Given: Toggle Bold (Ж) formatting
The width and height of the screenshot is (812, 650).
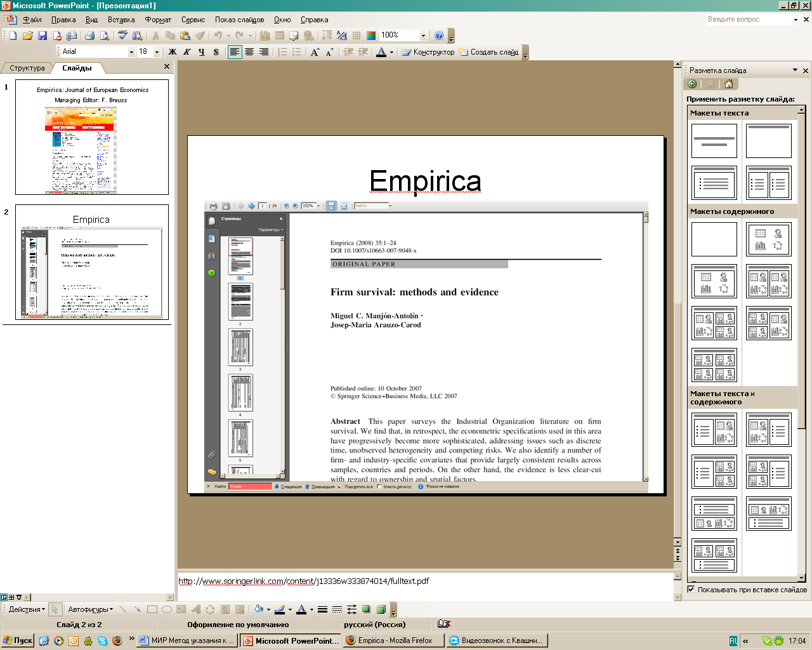Looking at the screenshot, I should [x=173, y=52].
